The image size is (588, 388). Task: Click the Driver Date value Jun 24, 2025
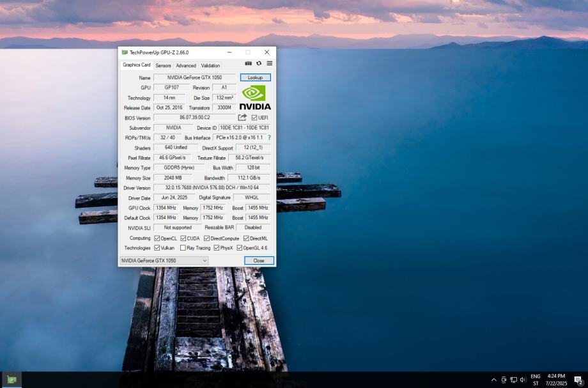click(x=174, y=198)
